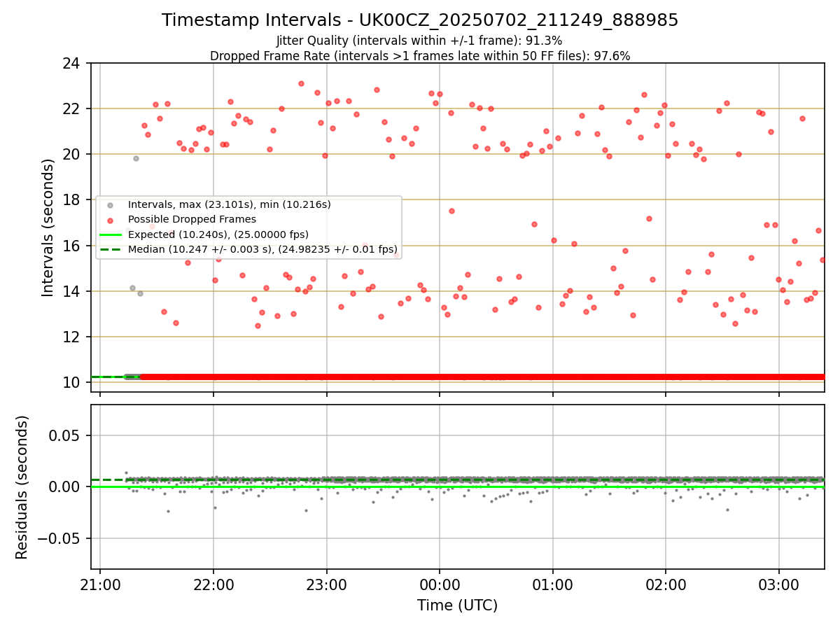Click the x-axis tick label '00:00'
The width and height of the screenshot is (840, 630).
pos(440,584)
